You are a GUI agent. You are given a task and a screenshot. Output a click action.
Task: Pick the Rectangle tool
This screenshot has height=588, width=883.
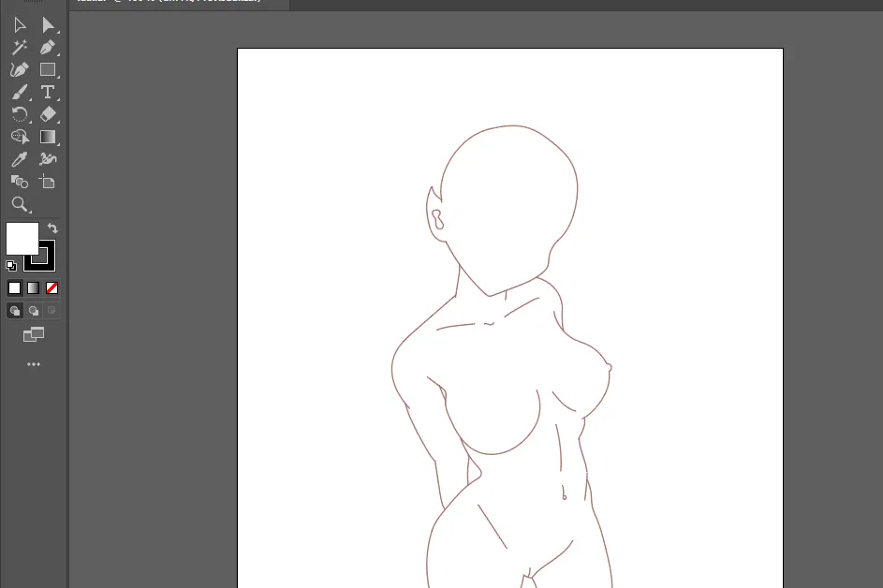(x=48, y=69)
